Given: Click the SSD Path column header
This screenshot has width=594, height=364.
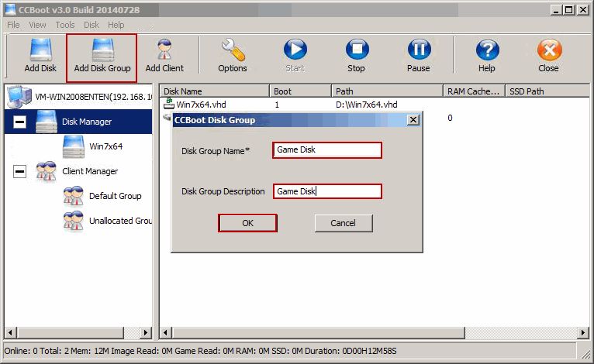Looking at the screenshot, I should pos(547,91).
